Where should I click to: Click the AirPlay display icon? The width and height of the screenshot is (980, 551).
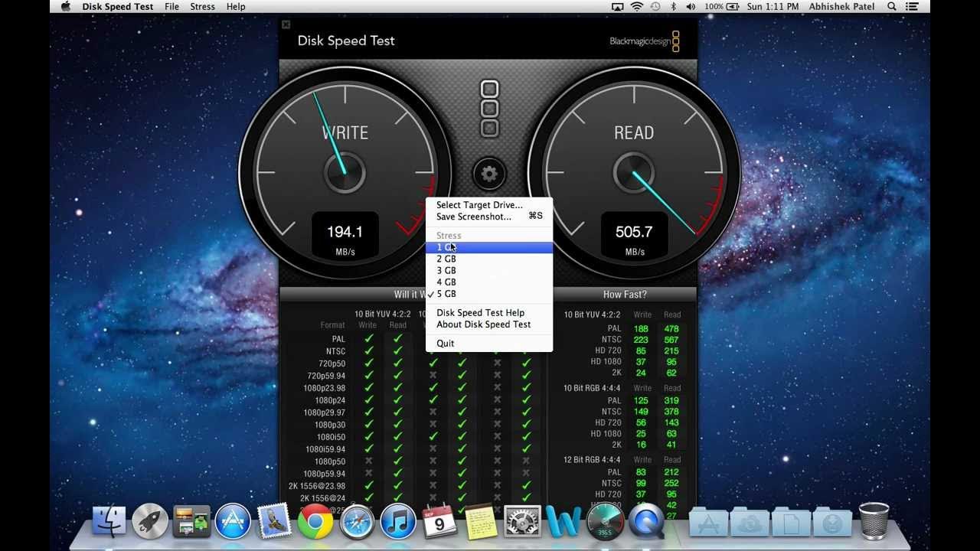618,7
